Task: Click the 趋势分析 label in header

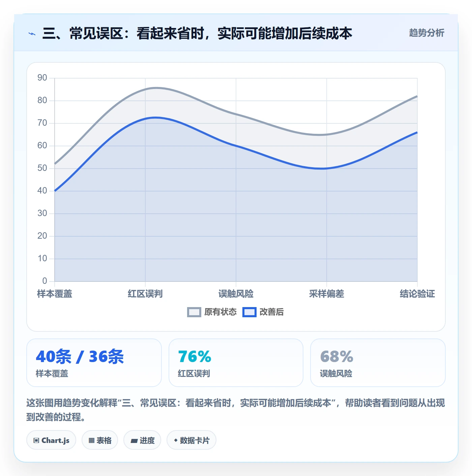Action: (426, 33)
